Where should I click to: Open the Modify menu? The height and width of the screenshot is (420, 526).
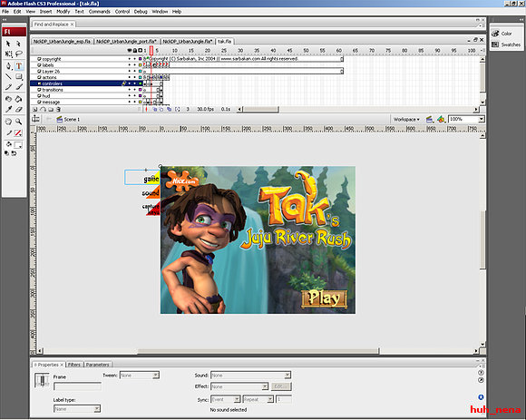pos(63,12)
